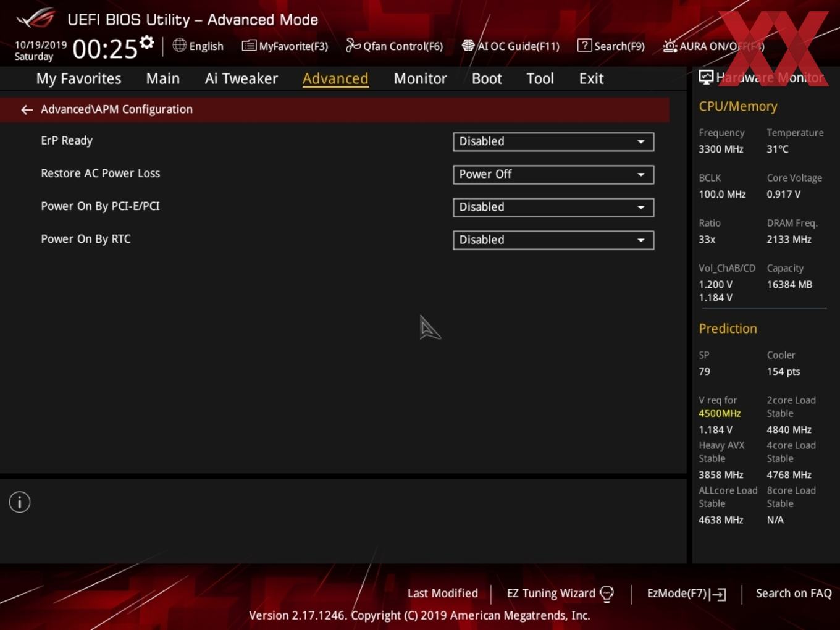Click the Search question mark icon
The width and height of the screenshot is (840, 630).
584,45
